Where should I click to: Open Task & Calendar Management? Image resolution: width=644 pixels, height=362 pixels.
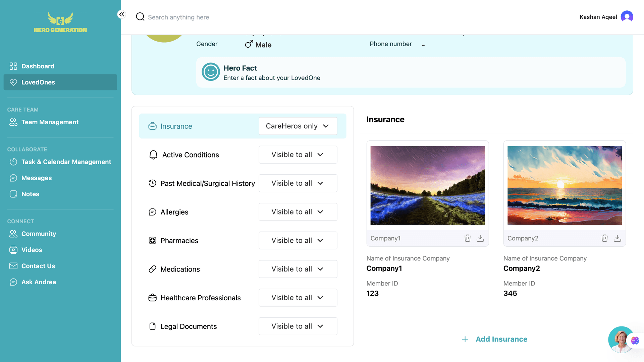pos(66,162)
